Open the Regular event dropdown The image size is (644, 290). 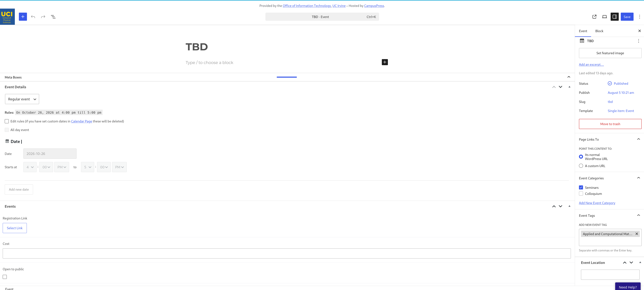[x=22, y=99]
